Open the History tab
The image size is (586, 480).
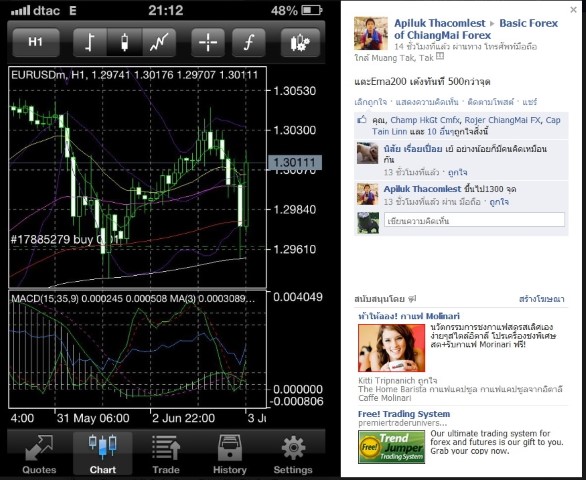tap(229, 454)
